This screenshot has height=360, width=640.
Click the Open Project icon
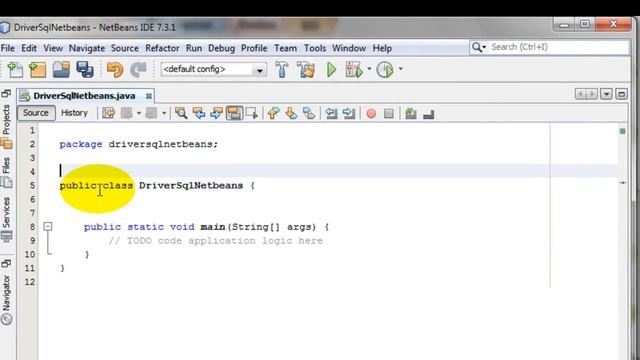coord(61,69)
